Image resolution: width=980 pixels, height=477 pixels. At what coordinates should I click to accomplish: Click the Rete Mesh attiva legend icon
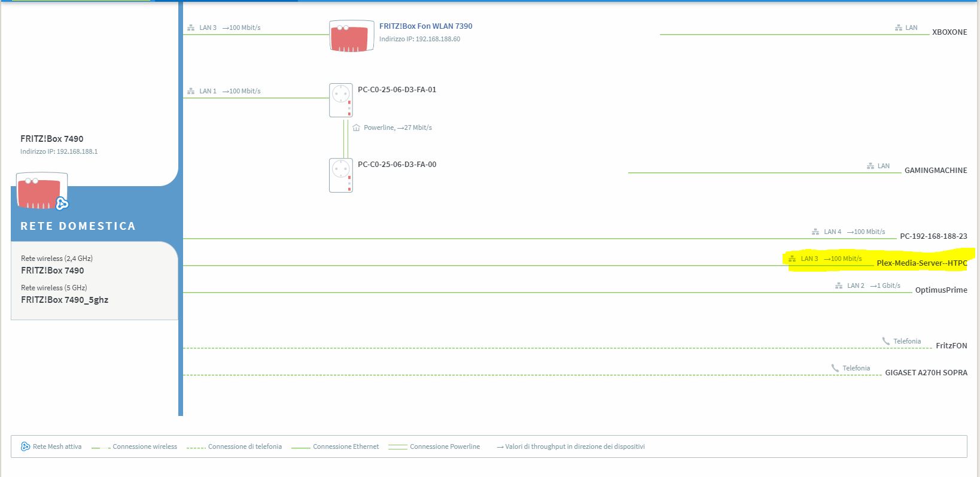coord(25,446)
